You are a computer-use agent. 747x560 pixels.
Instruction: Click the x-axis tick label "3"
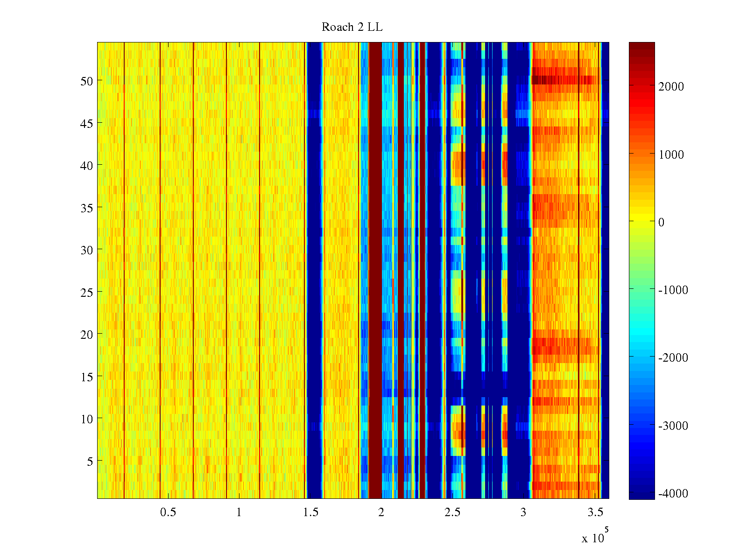click(523, 512)
